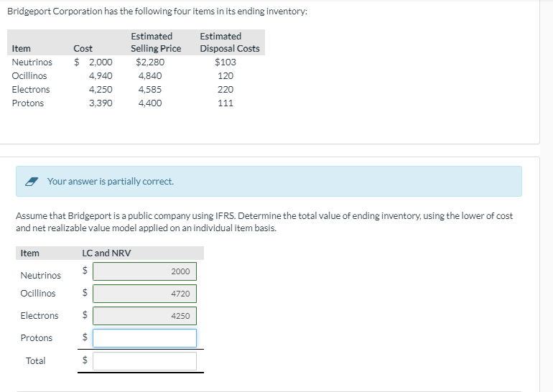
Task: Click the Ocillinos label in the answer table
Action: [38, 294]
